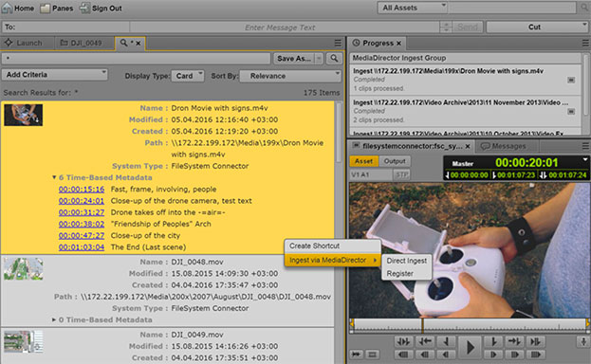Select Create Shortcut in context menu
The image size is (591, 364).
pyautogui.click(x=332, y=246)
